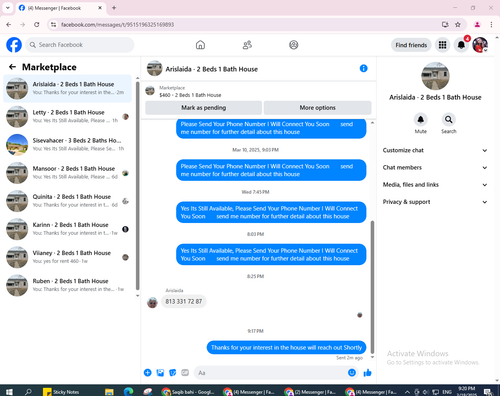Click large listing photo in right panel
This screenshot has height=396, width=500.
435,76
